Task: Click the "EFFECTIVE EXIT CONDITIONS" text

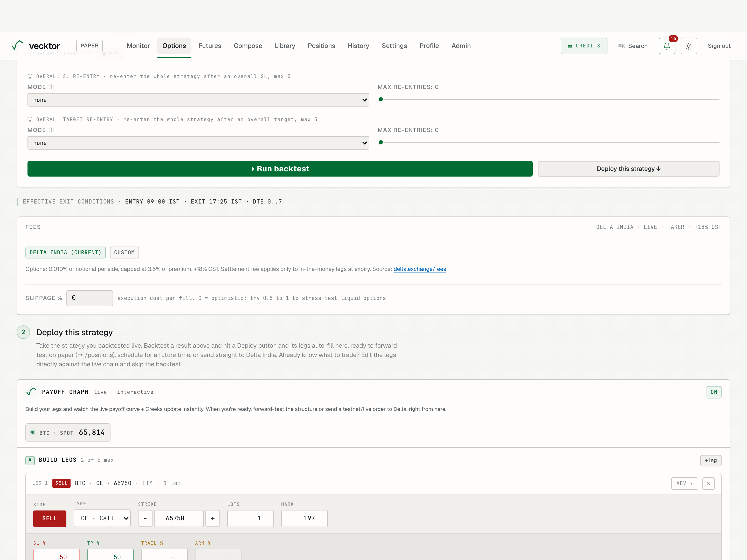Action: click(68, 201)
